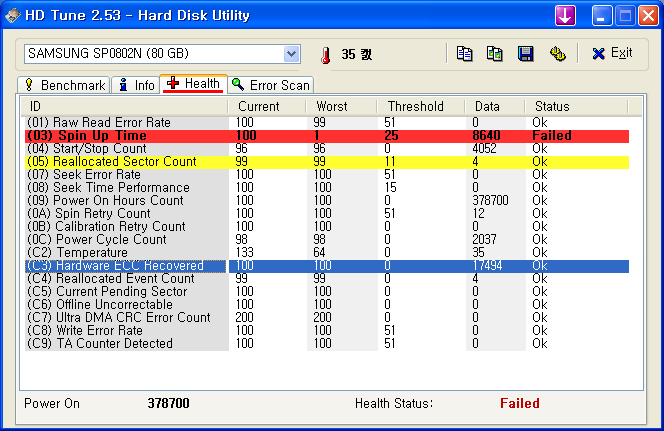Click the red Failed health status text
Viewport: 664px width, 431px height.
pos(520,403)
